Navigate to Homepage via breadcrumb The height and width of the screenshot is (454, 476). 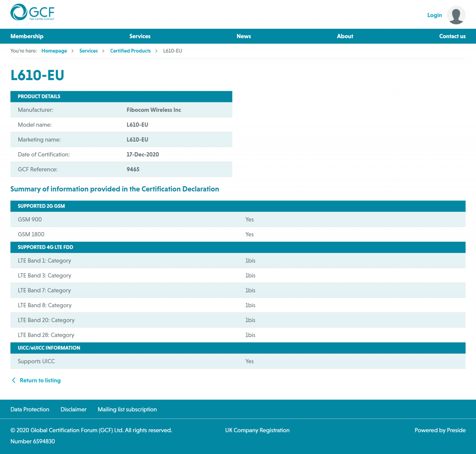click(x=54, y=51)
